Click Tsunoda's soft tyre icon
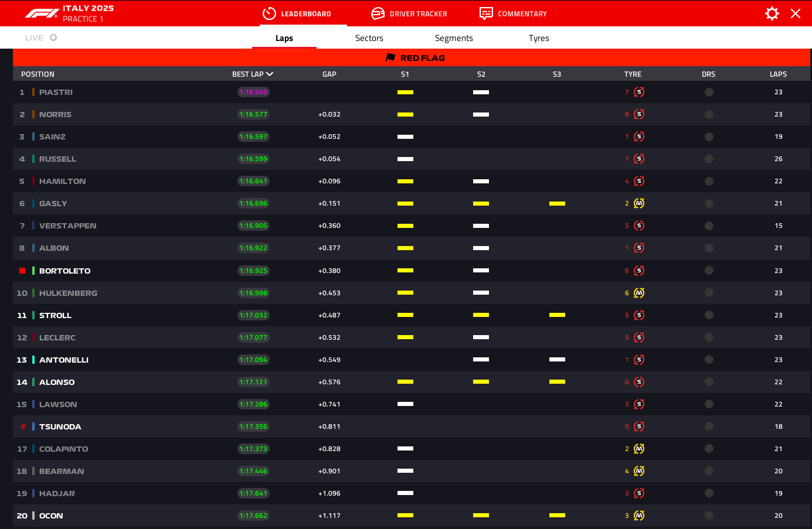This screenshot has height=529, width=812. pyautogui.click(x=639, y=426)
